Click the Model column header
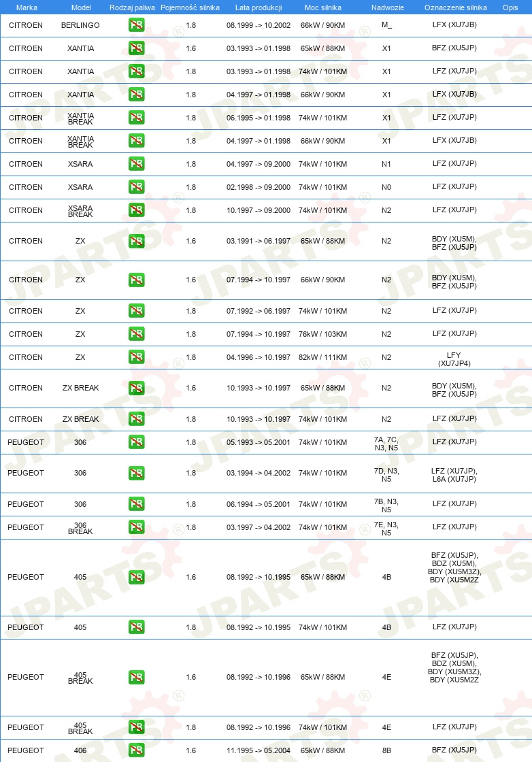Viewport: 532px width, 762px height. [81, 7]
